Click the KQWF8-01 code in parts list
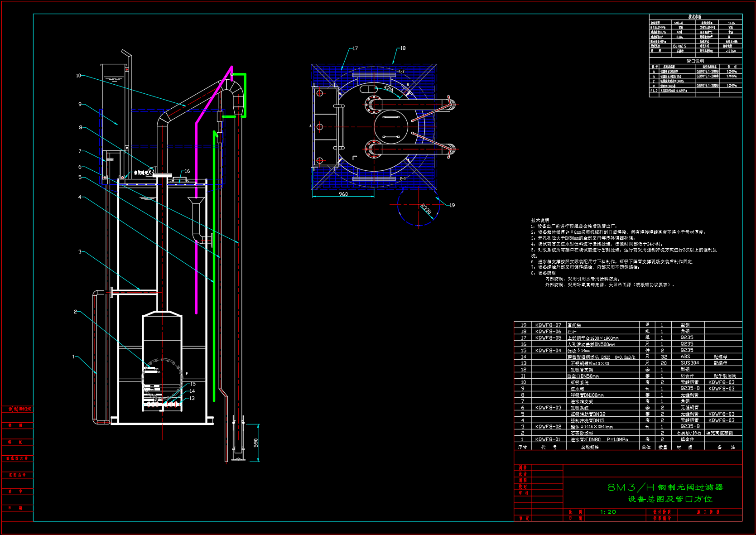The height and width of the screenshot is (535, 756). coord(548,439)
